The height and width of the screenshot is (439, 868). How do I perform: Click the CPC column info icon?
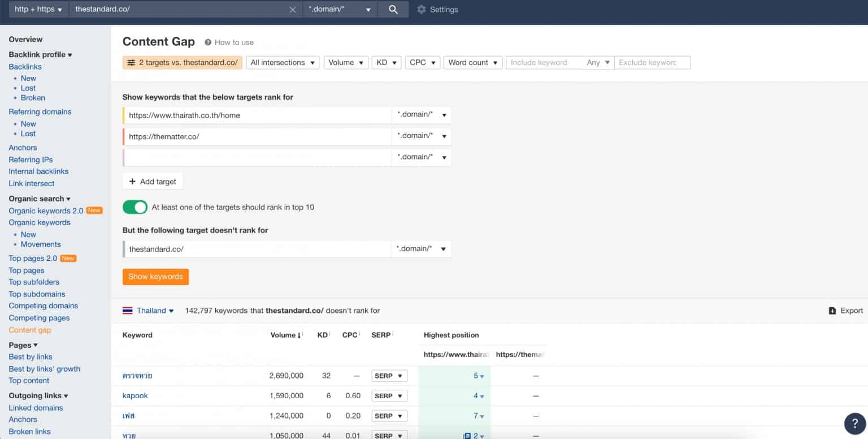point(359,334)
